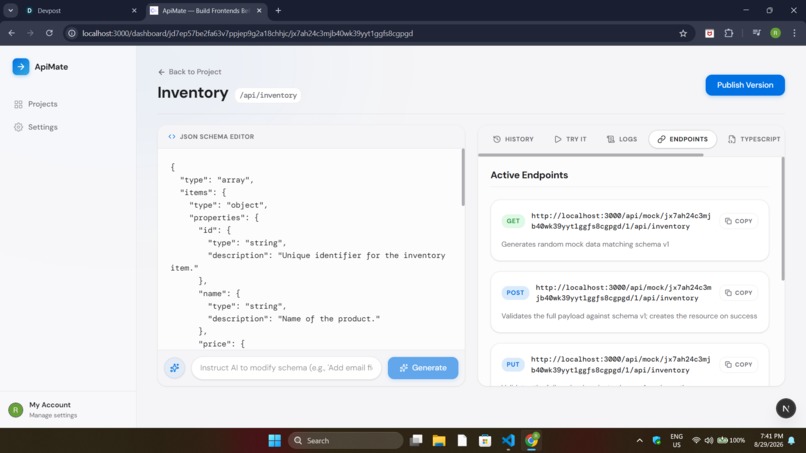Switch to the Devpost browser tab
The width and height of the screenshot is (806, 453).
(77, 10)
